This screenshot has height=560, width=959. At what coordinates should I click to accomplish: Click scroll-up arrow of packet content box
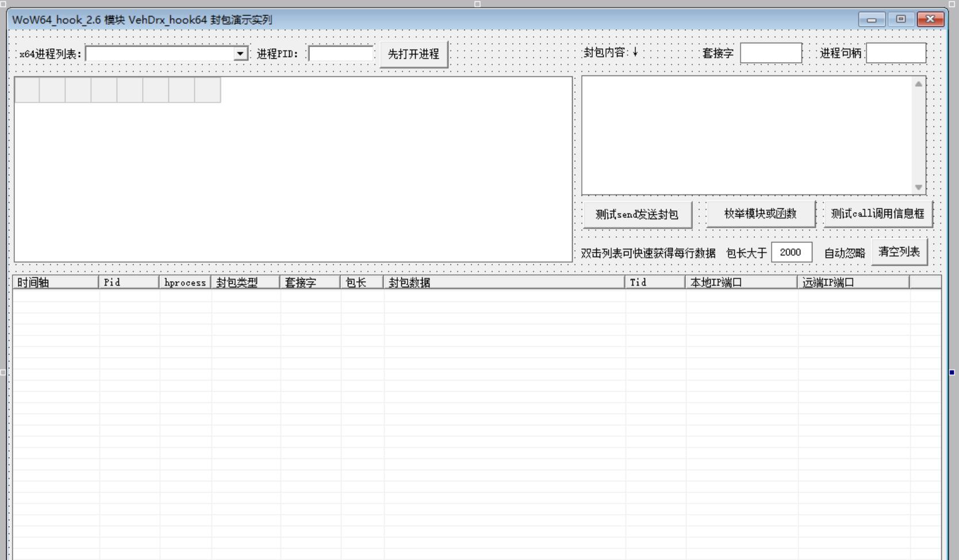(918, 84)
